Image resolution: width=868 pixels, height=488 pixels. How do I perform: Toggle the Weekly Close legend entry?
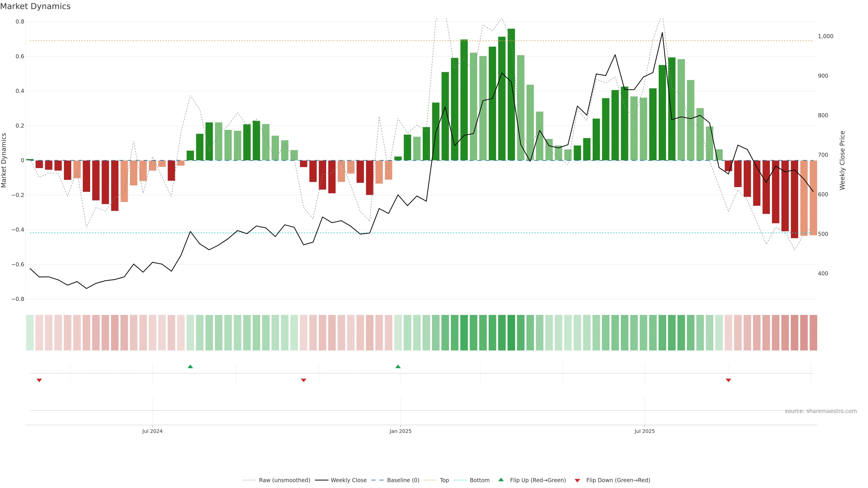[348, 480]
